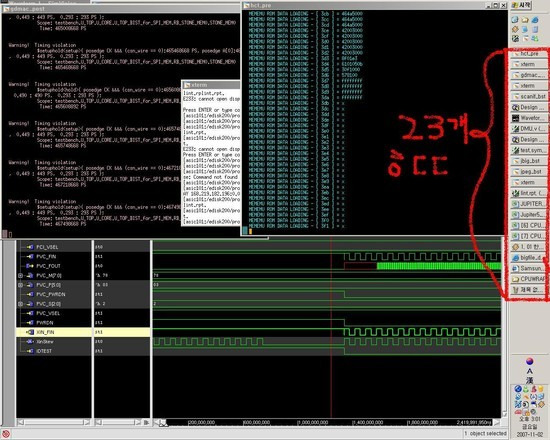Click the 1,000,000,000 time ruler label
The image size is (550, 440).
tap(313, 422)
